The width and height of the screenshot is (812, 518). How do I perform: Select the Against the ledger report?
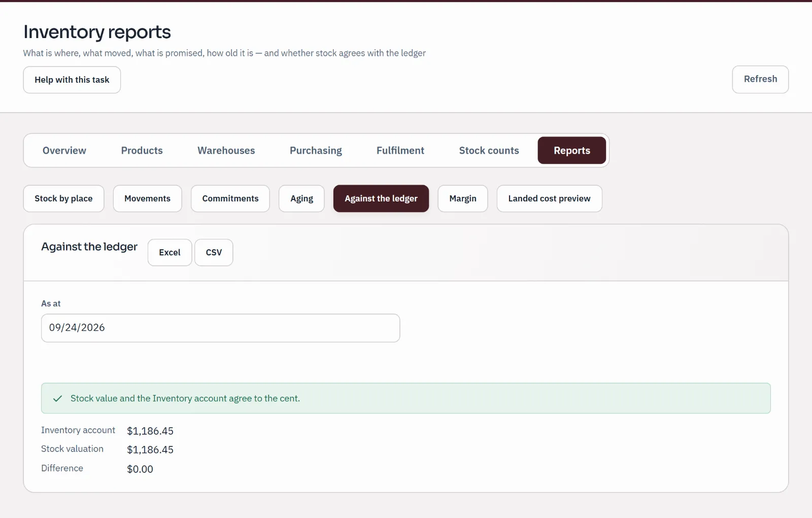tap(381, 198)
